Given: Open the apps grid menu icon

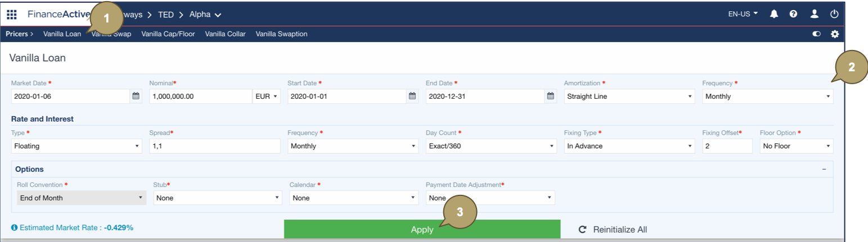Looking at the screenshot, I should pyautogui.click(x=11, y=14).
